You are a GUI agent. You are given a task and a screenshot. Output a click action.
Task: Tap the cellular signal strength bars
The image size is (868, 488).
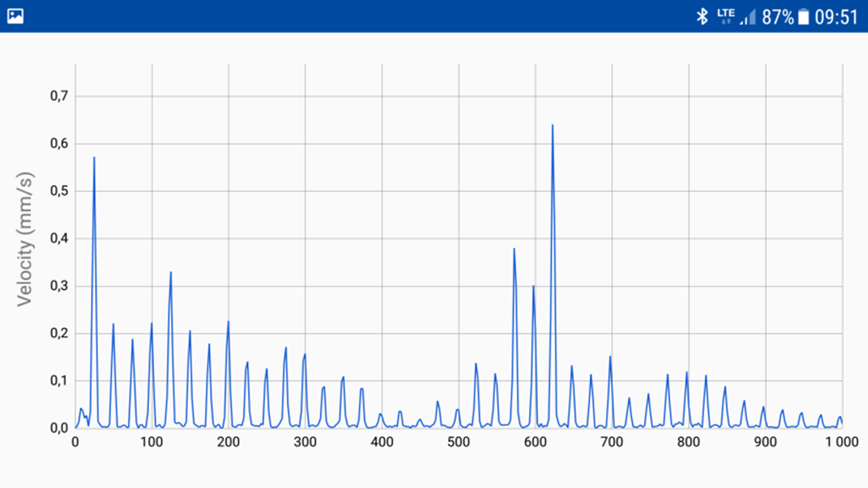point(748,18)
